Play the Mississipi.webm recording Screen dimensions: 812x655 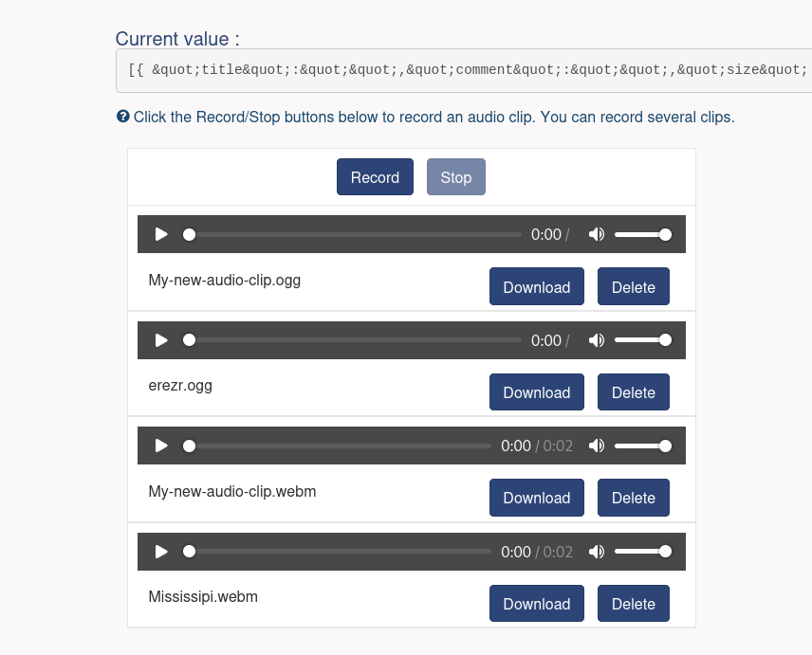click(x=161, y=551)
